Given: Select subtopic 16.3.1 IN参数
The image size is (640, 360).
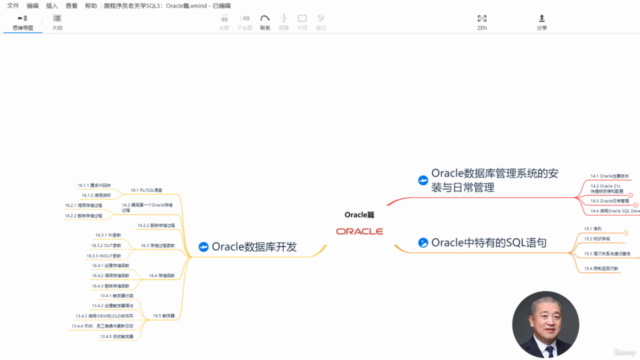Looking at the screenshot, I should click(108, 236).
